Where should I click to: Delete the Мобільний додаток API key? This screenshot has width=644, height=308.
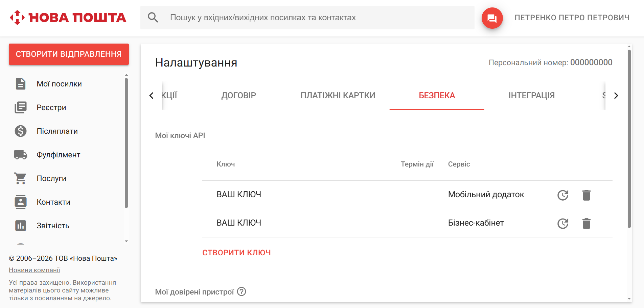586,195
